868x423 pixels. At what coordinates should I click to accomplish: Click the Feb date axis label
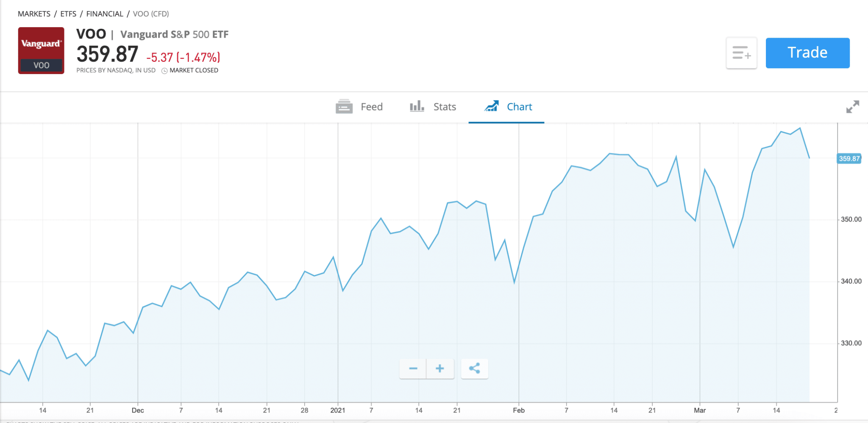(519, 410)
